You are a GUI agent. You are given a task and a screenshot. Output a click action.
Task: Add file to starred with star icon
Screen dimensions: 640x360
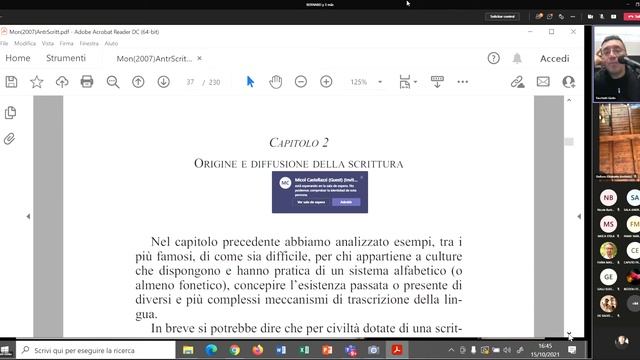coord(37,82)
